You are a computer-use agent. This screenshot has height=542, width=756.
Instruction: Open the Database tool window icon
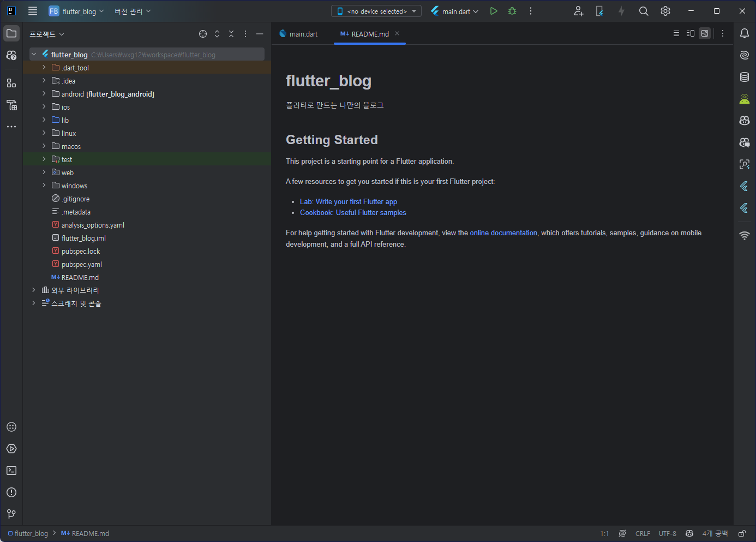point(745,77)
